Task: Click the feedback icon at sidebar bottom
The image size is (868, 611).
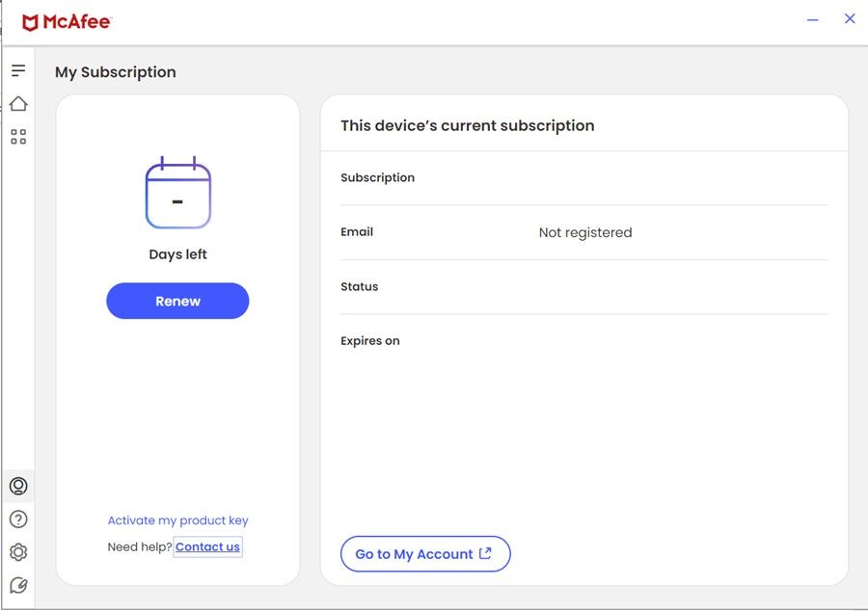Action: pos(18,585)
